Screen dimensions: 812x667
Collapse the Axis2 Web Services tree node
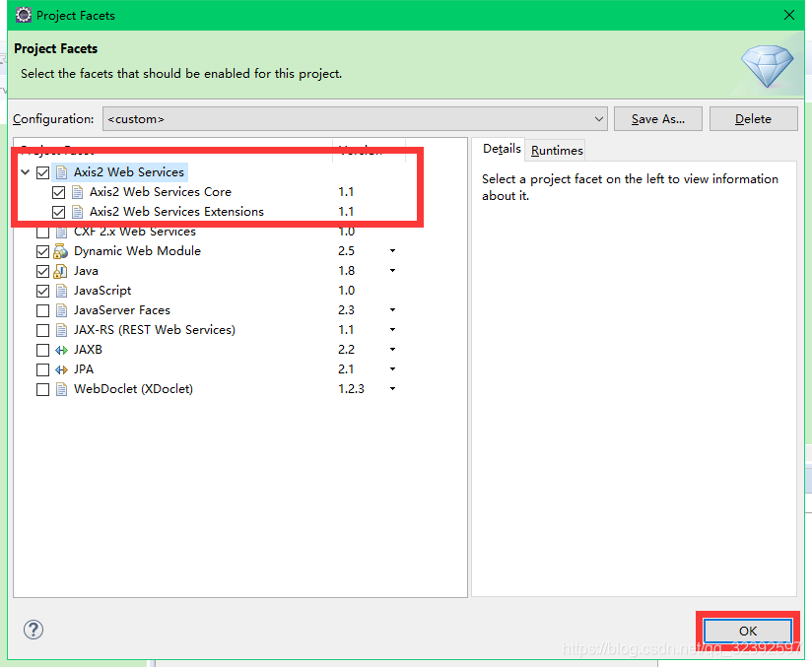[x=26, y=172]
